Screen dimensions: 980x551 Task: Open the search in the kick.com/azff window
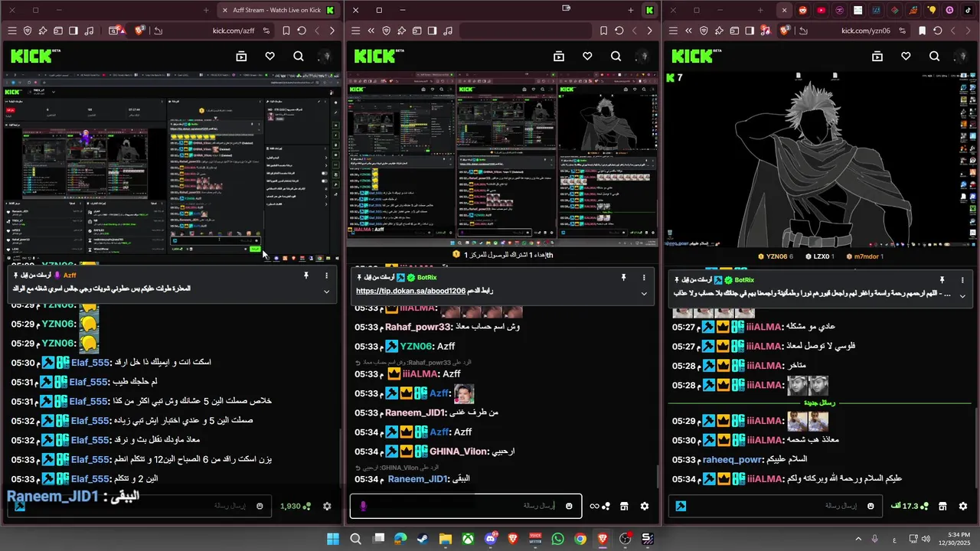[299, 57]
